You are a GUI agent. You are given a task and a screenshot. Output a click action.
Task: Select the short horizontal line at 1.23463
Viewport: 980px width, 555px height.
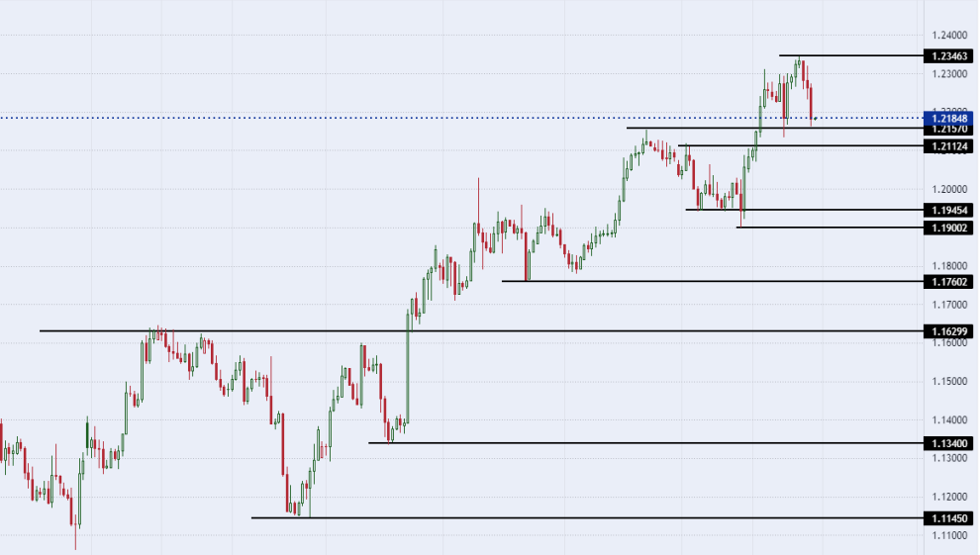click(x=851, y=55)
